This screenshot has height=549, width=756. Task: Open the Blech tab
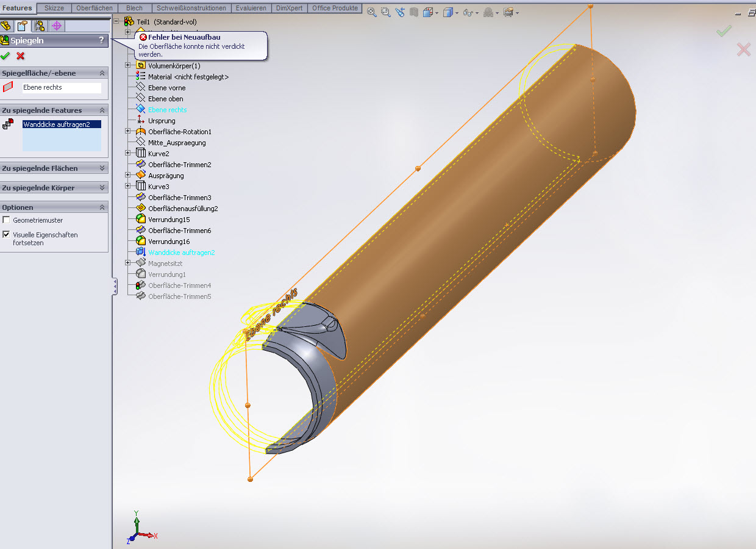(135, 8)
